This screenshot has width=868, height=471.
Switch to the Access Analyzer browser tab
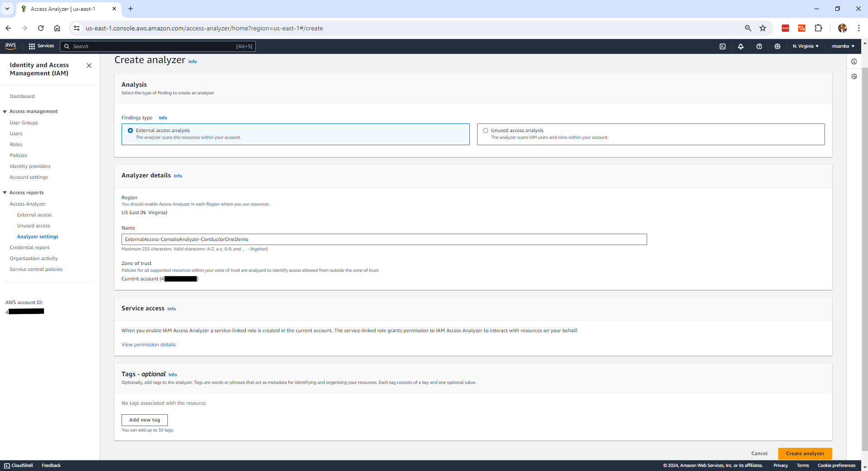point(63,9)
